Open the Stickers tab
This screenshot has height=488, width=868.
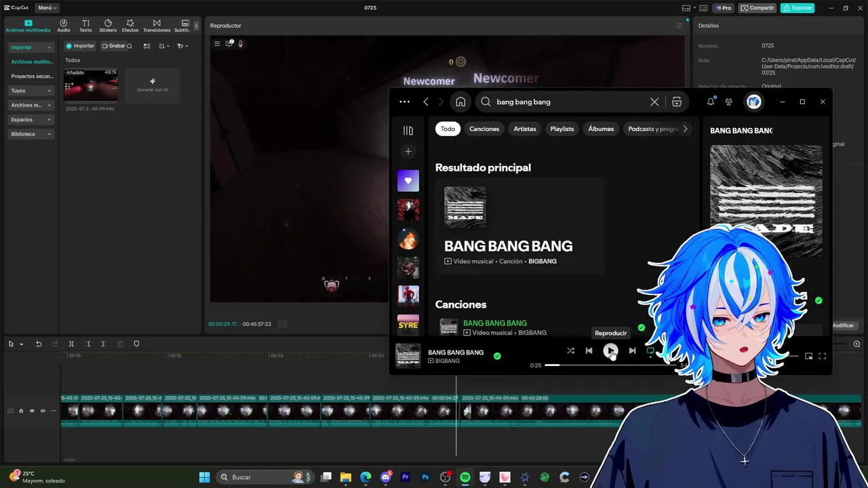[108, 26]
